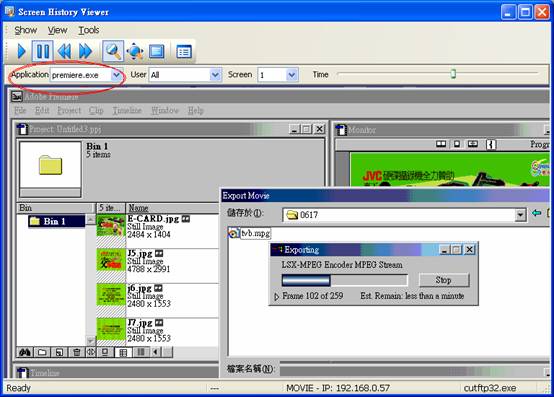Viewport: 554px width, 397px height.
Task: Select J7.jpg thumbnail in the project list
Action: (111, 329)
